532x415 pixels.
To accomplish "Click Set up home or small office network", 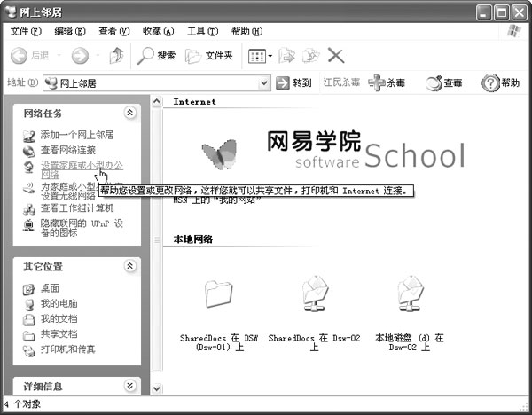I will (x=82, y=169).
